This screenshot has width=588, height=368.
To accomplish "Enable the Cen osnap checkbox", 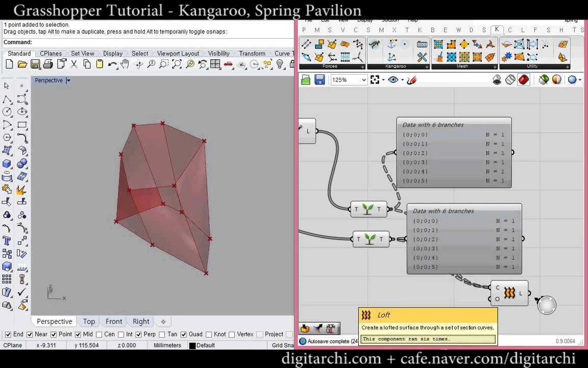I will [x=99, y=334].
